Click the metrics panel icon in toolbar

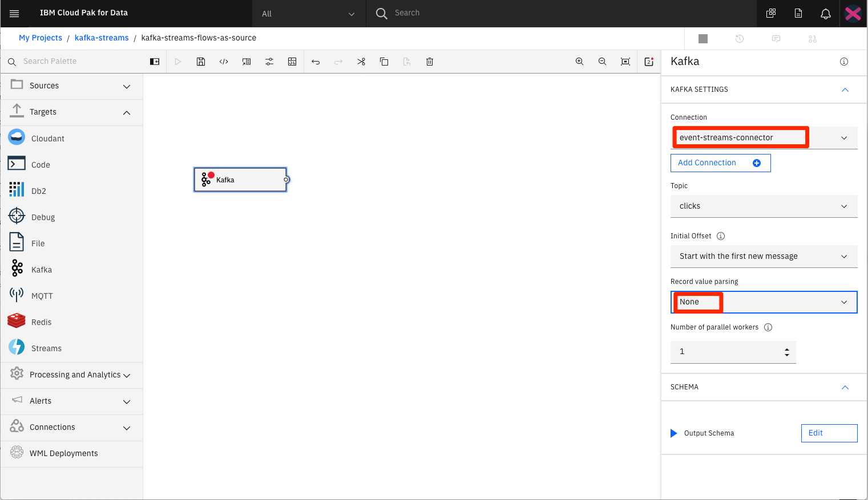292,62
